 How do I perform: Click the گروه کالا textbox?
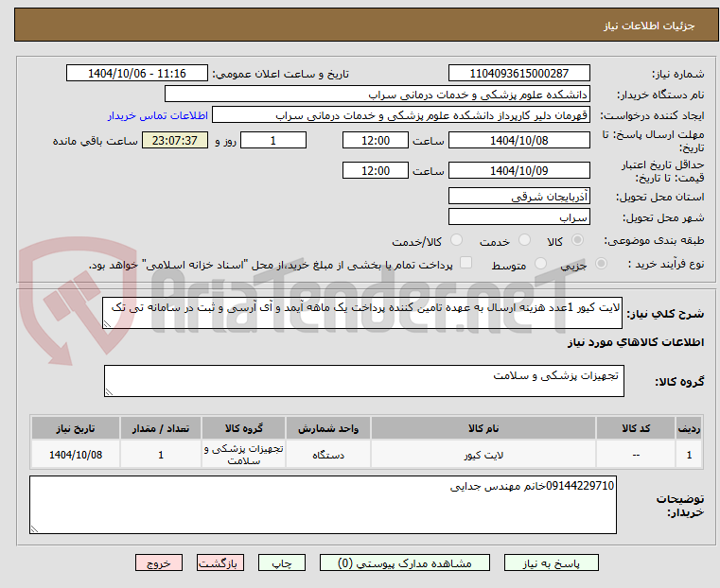click(x=363, y=381)
